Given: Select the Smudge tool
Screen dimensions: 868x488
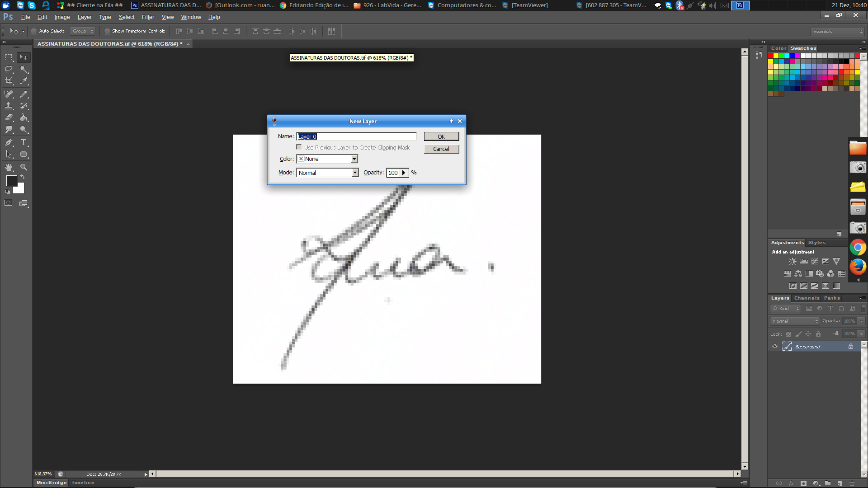Looking at the screenshot, I should pyautogui.click(x=9, y=129).
